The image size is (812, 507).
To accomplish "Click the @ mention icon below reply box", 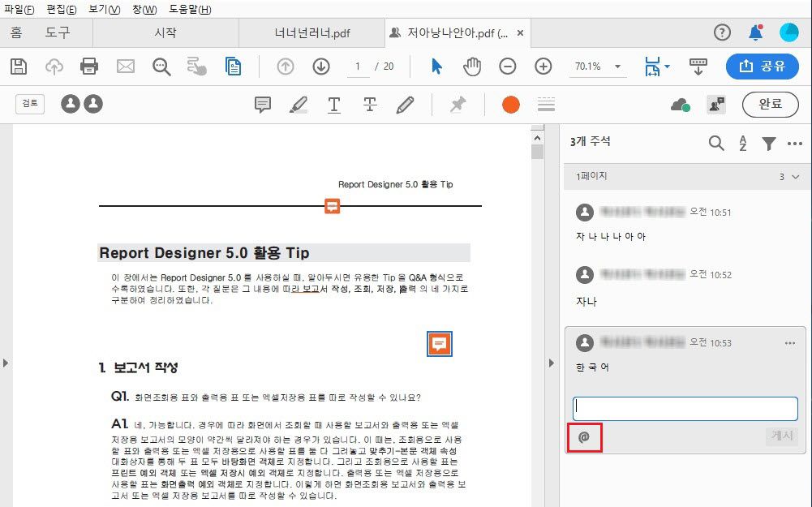I will click(x=584, y=436).
